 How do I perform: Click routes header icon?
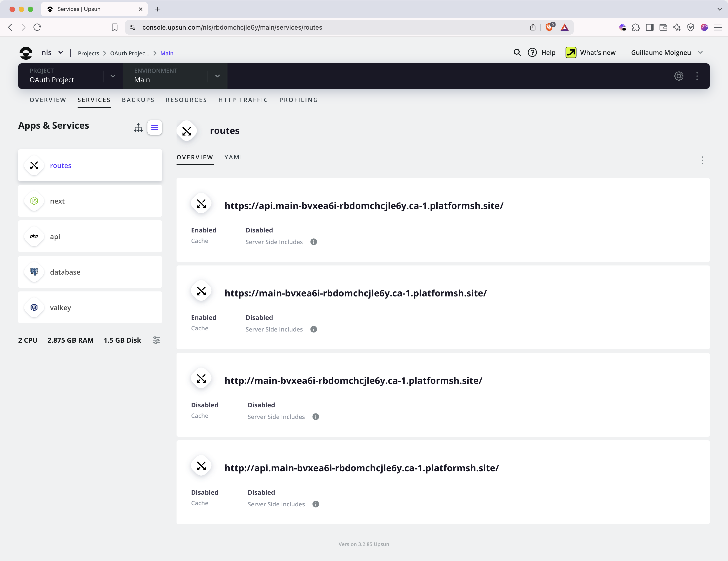click(x=187, y=131)
